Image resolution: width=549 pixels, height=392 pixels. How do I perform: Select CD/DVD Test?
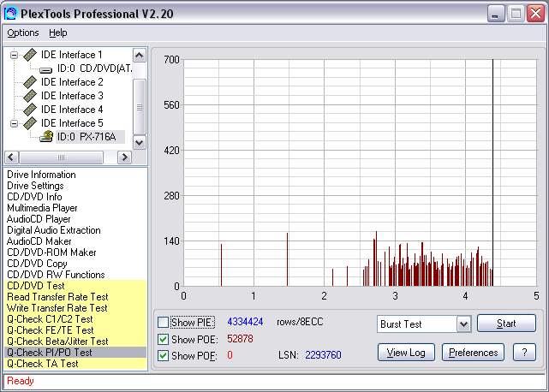(75, 286)
